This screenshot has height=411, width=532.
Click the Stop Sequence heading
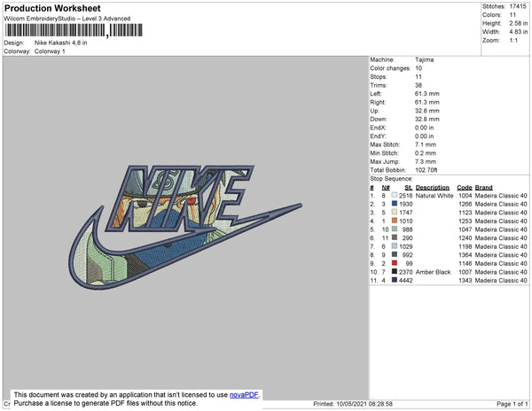[x=391, y=179]
